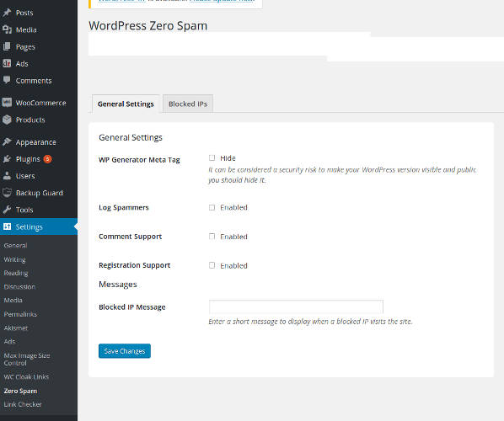The image size is (504, 421).
Task: Open the Discussion settings page
Action: coord(19,287)
